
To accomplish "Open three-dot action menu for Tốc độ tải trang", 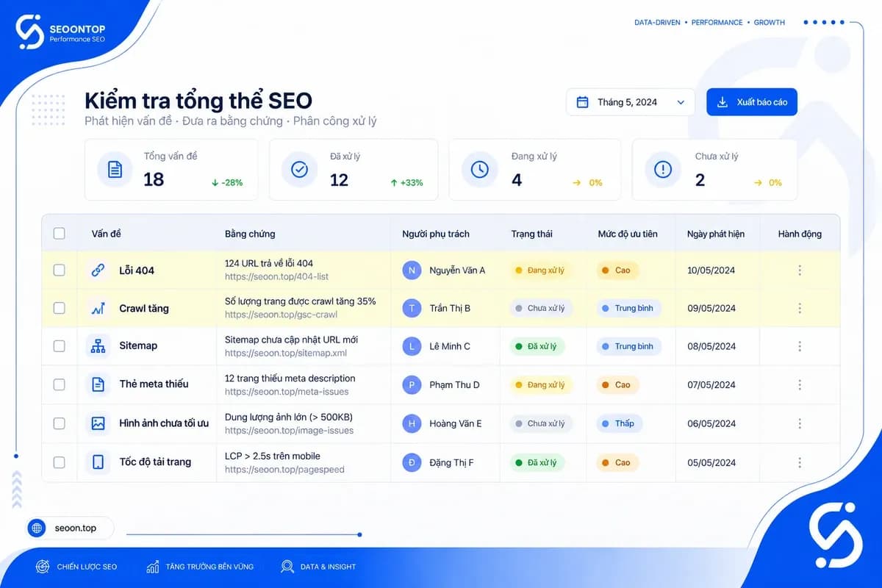I will pyautogui.click(x=800, y=462).
